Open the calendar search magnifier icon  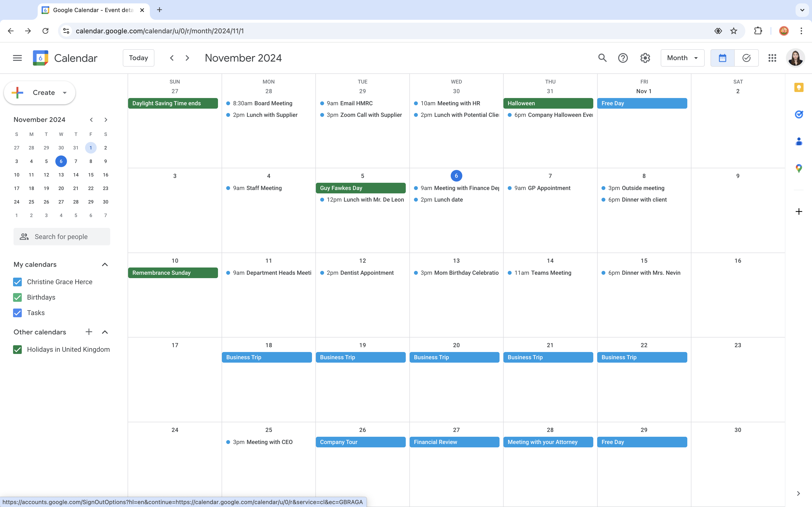tap(602, 58)
